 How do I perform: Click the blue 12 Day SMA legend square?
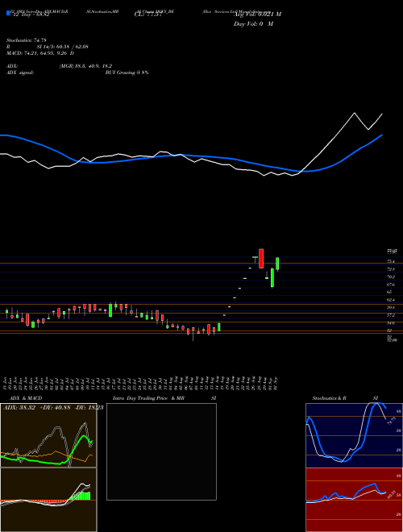pos(8,13)
